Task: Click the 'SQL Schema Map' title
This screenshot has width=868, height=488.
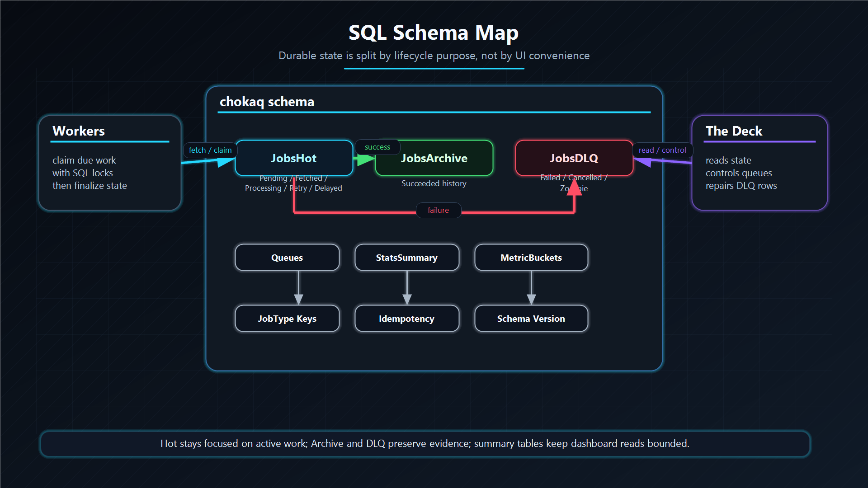Action: [x=434, y=33]
